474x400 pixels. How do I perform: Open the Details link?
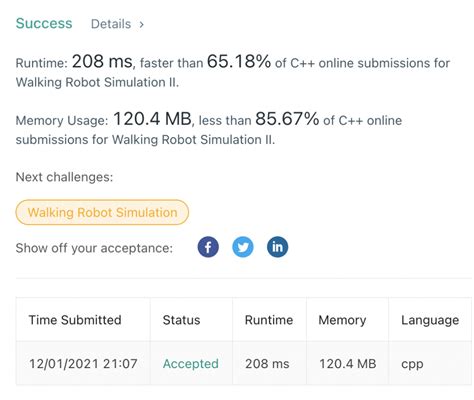(111, 24)
